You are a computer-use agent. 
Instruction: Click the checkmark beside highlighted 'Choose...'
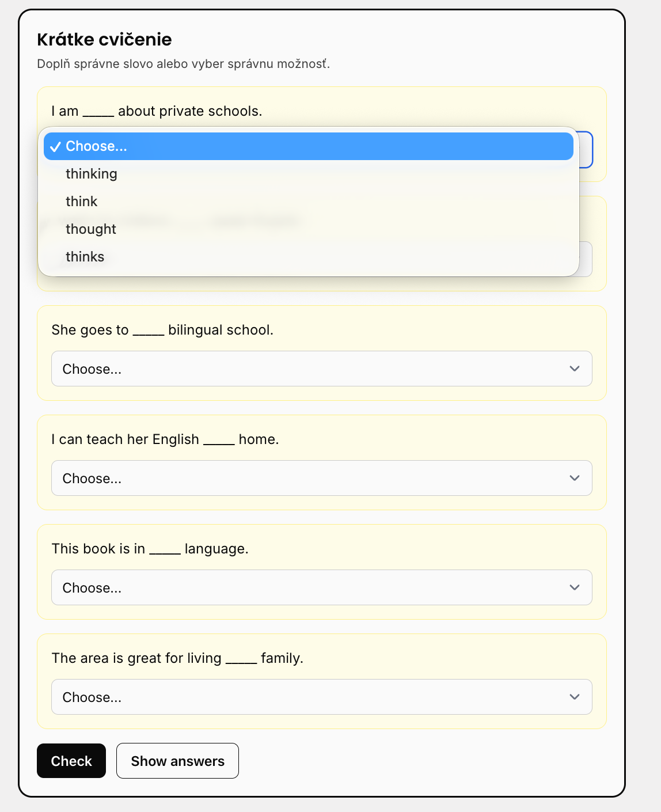click(x=55, y=147)
